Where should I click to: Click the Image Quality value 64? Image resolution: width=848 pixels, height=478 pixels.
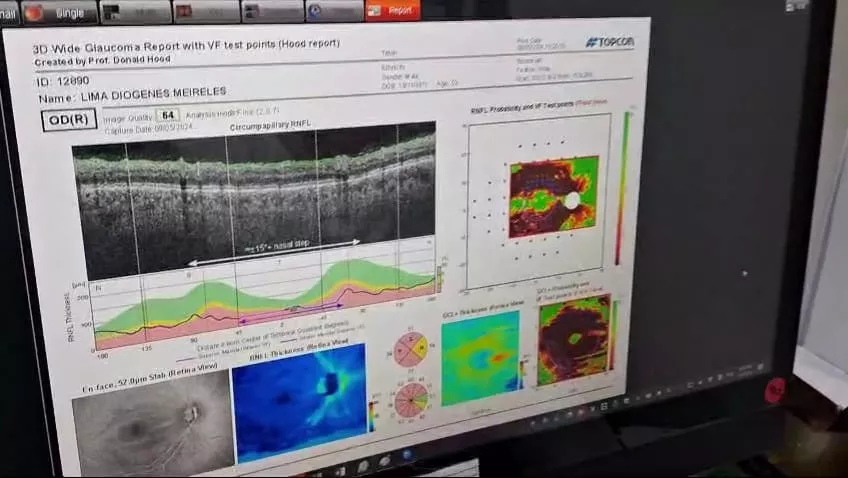tap(168, 115)
